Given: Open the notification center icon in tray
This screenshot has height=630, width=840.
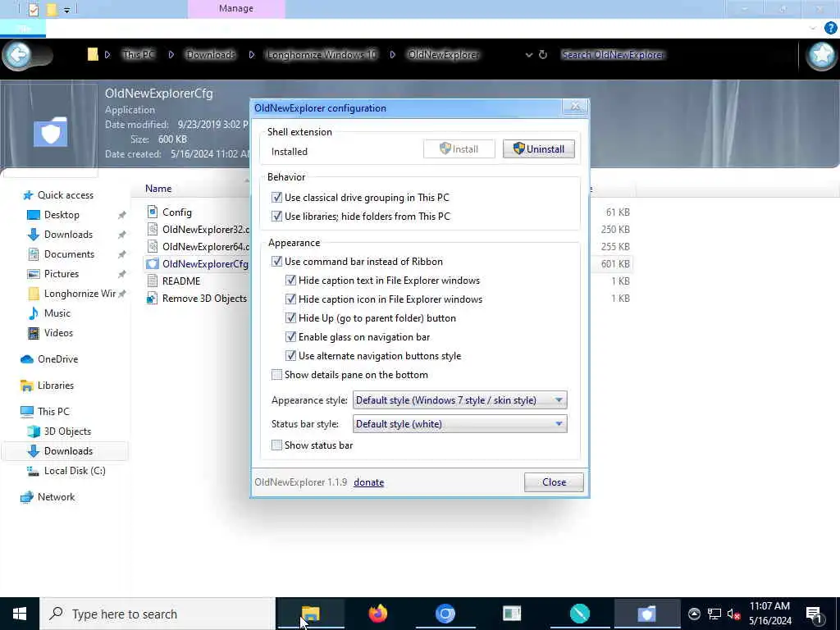Looking at the screenshot, I should pos(815,614).
